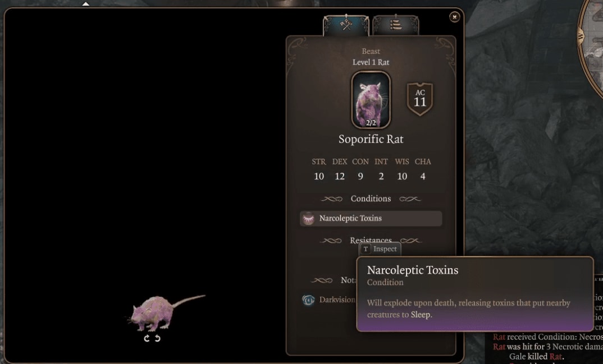Click the STR ability score value
The height and width of the screenshot is (364, 603).
319,176
